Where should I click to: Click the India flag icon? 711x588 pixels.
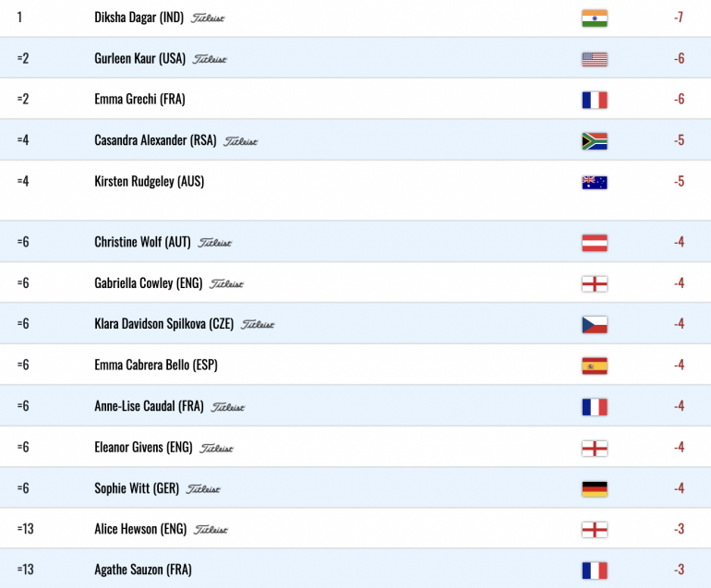595,18
